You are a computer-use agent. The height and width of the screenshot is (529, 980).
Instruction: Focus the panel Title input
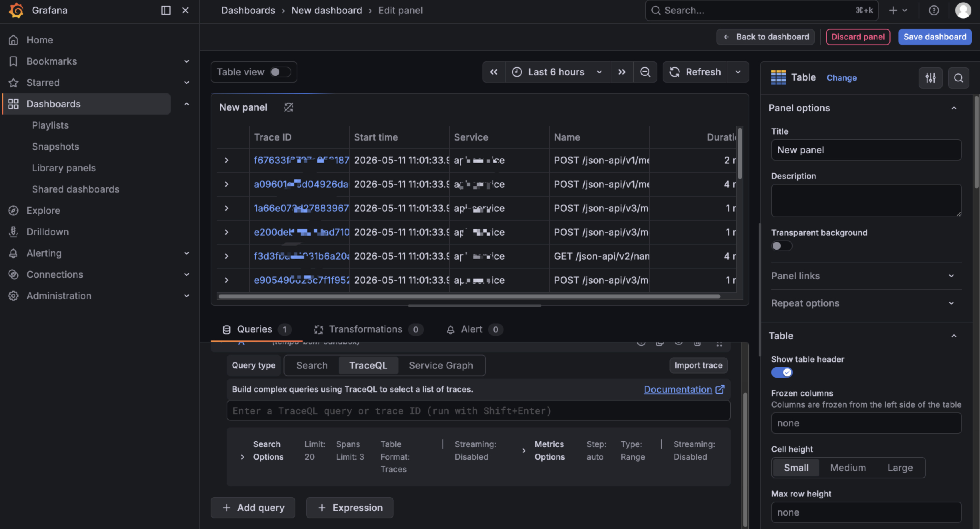tap(866, 150)
